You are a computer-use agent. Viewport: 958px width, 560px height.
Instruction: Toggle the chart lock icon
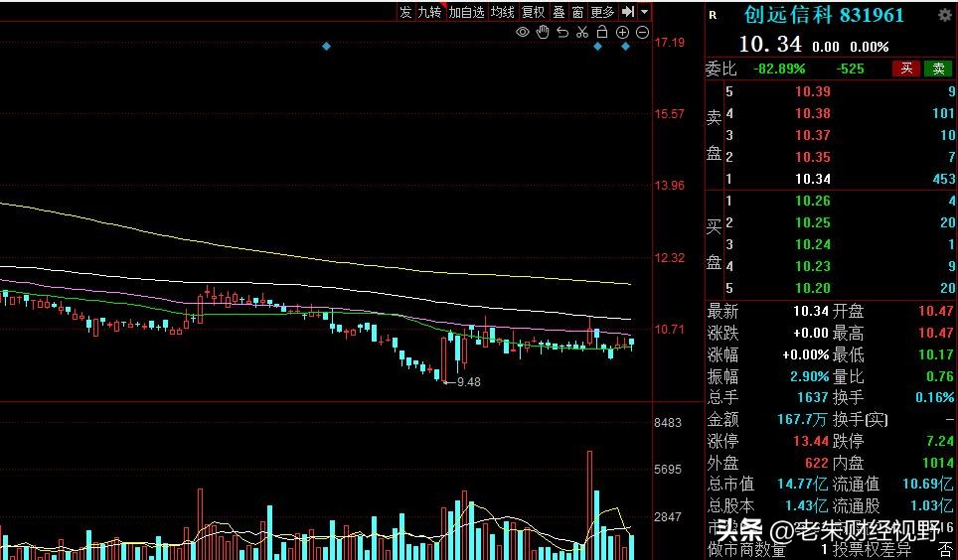point(602,33)
